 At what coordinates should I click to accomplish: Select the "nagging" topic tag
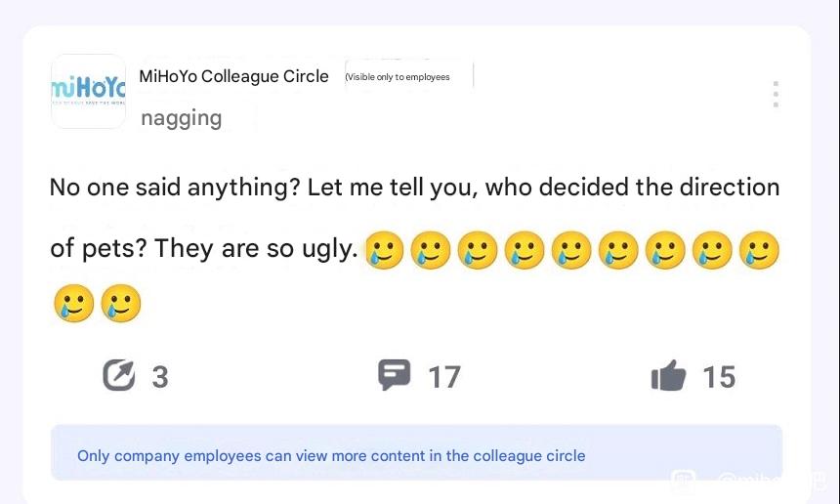point(181,118)
